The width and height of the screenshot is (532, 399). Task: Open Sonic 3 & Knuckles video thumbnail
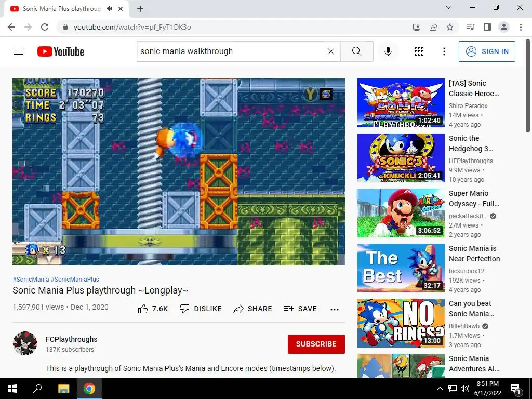pyautogui.click(x=401, y=158)
